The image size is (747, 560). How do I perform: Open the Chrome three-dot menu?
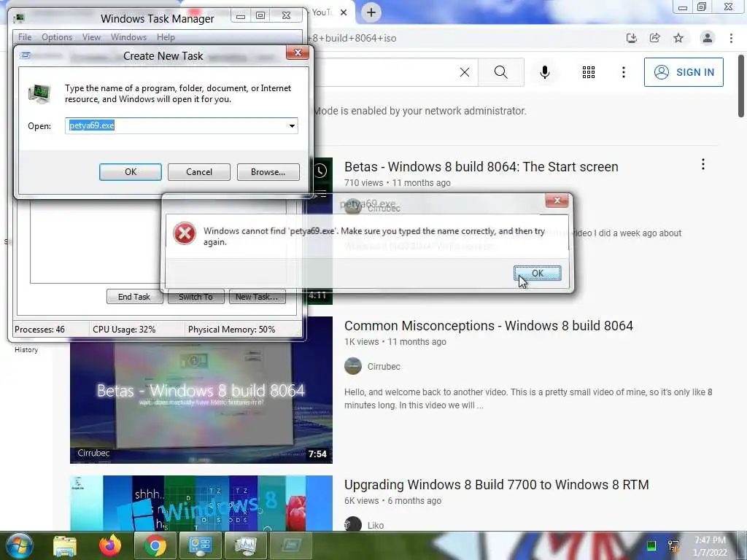[731, 38]
